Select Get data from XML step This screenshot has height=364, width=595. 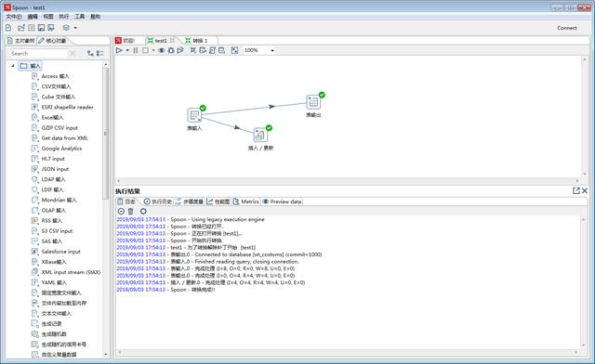(64, 138)
